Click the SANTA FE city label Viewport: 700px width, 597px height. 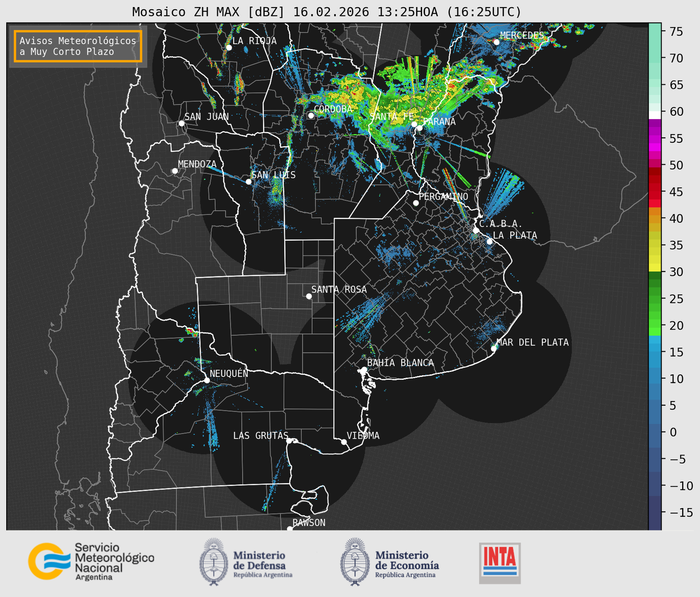[x=392, y=117]
